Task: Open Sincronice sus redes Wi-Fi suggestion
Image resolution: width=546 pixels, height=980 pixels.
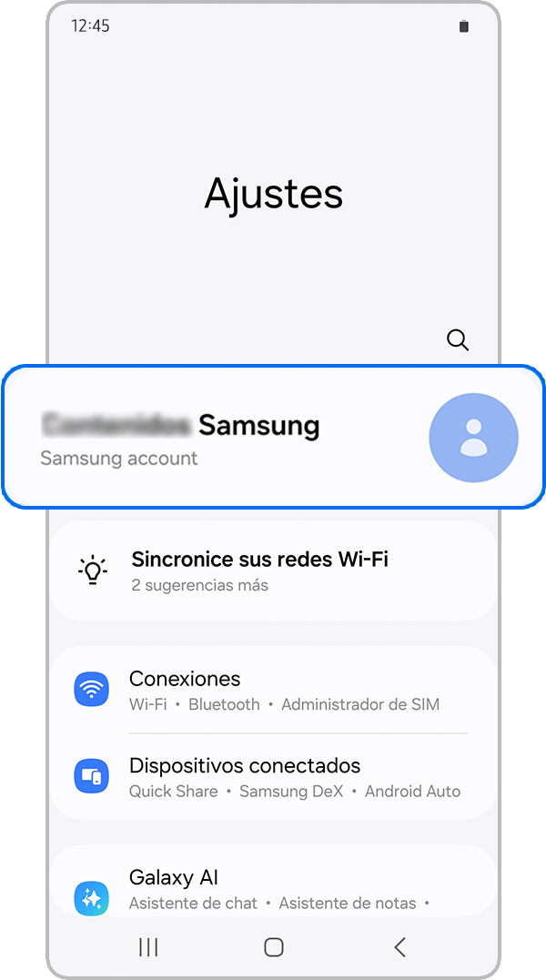Action: (x=273, y=571)
